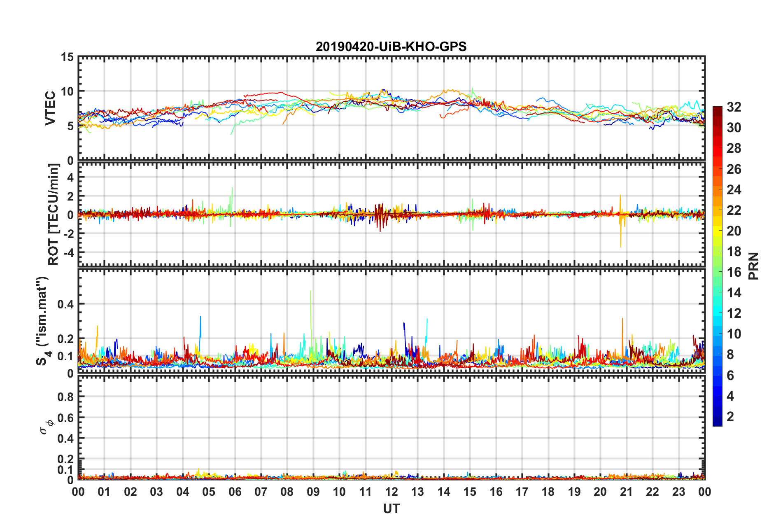Viewport: 783px width, 532px height.
Task: Click the UT x-axis label
Action: coord(391,509)
